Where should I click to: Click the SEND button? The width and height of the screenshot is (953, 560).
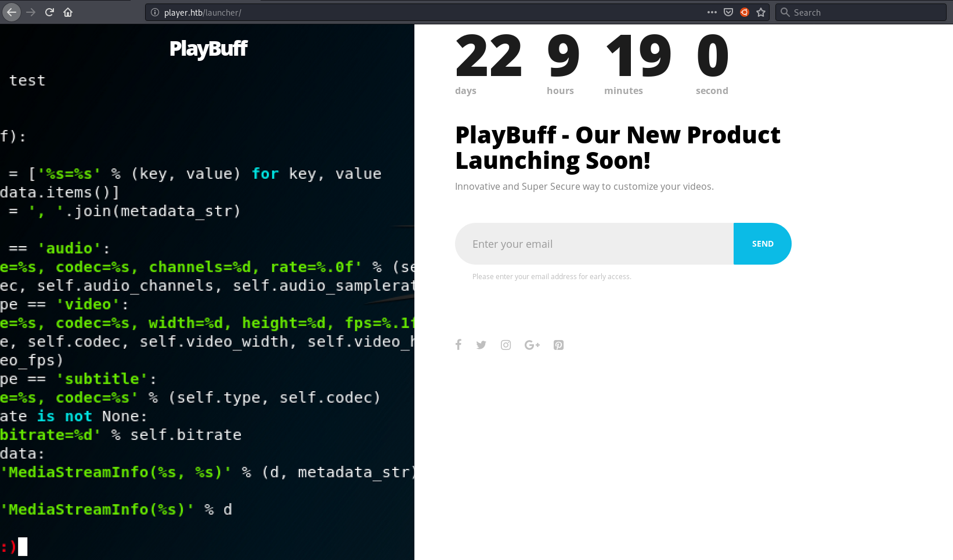pos(763,244)
